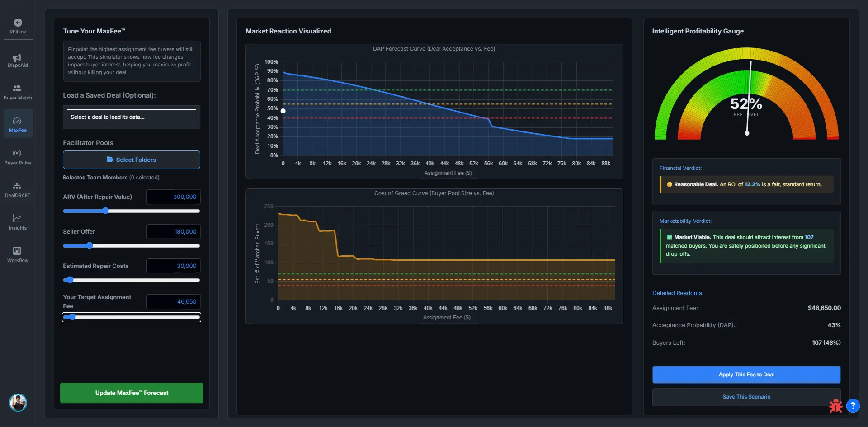Click the Reasonable Deal verdict message
Viewport: 868px width, 427px height.
[746, 184]
